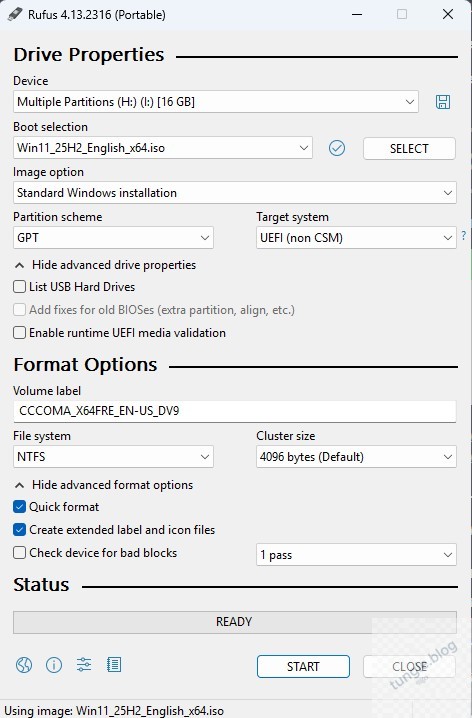Viewport: 472px width, 718px height.
Task: Click the save drive image disk icon
Action: pos(443,102)
